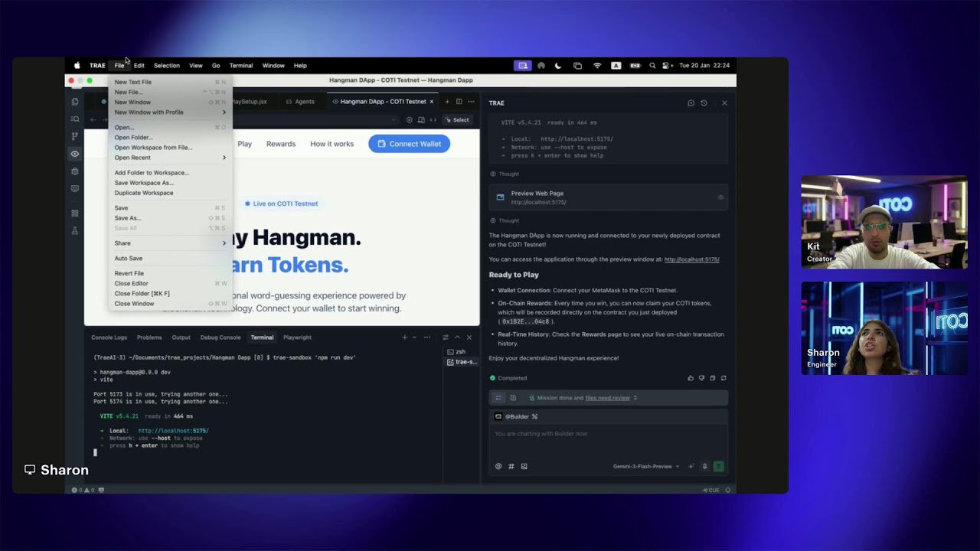Open the Preview Web Page card
Image resolution: width=980 pixels, height=551 pixels.
point(609,197)
